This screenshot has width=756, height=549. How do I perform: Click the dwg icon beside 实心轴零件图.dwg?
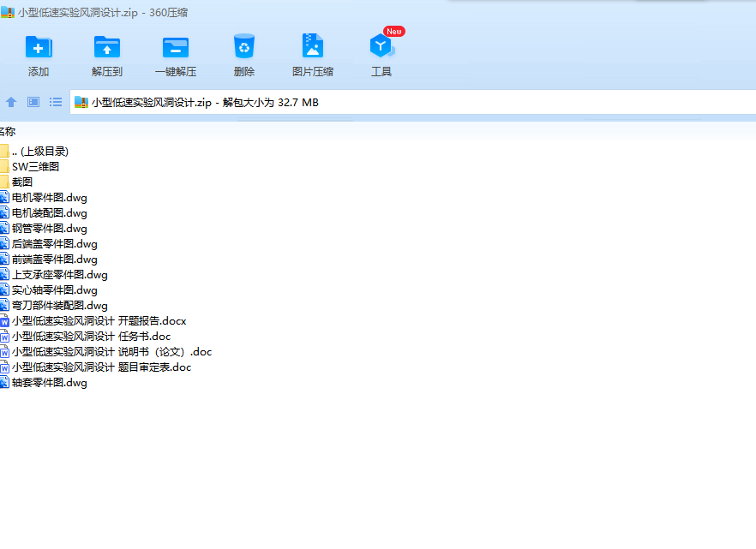coord(4,289)
